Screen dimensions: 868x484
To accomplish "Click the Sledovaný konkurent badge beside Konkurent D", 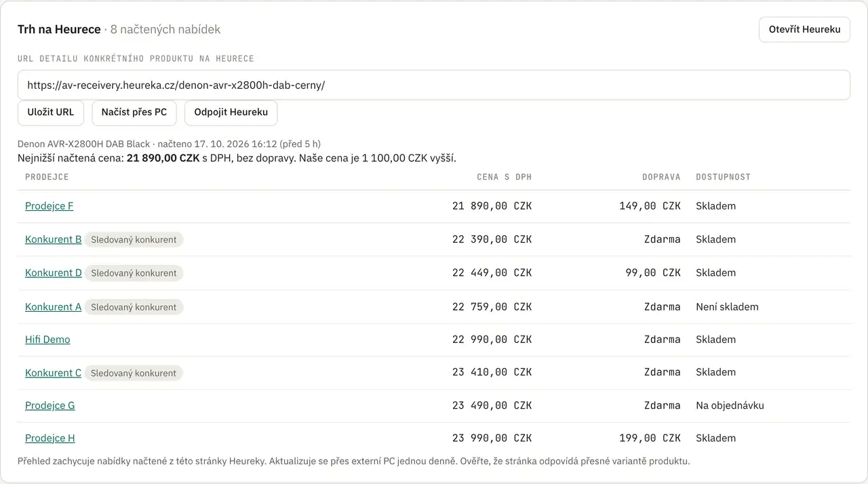I will (x=134, y=273).
